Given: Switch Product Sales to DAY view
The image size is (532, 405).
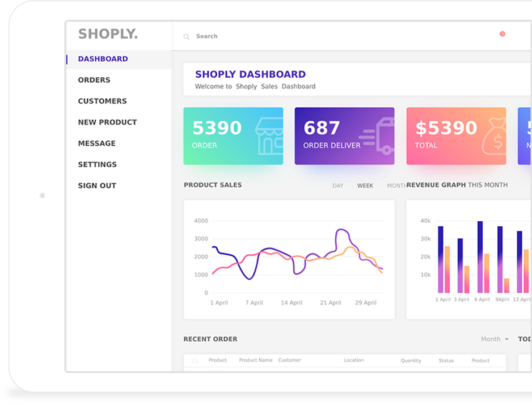Looking at the screenshot, I should 338,185.
